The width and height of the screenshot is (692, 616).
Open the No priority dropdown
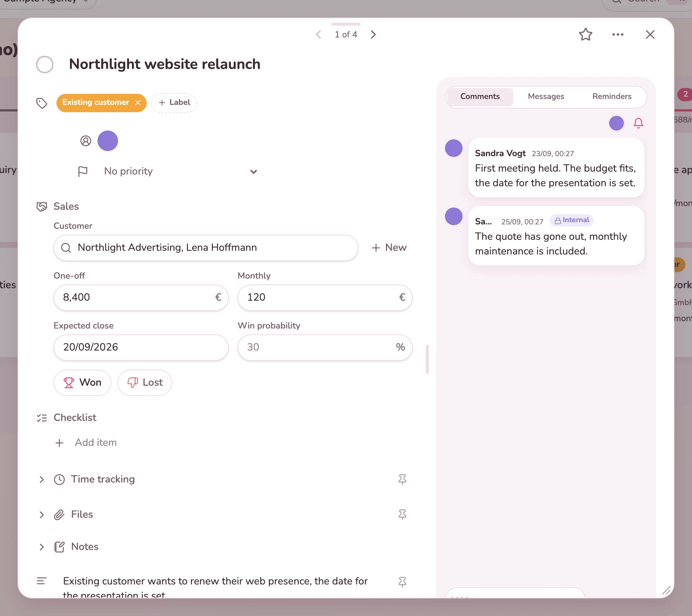[x=181, y=171]
